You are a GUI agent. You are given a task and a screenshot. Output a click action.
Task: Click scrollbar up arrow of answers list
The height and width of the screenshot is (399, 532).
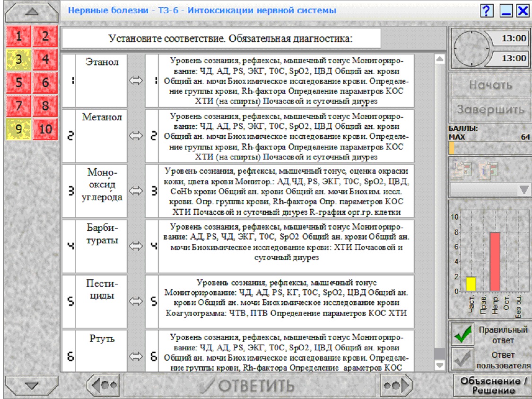pyautogui.click(x=439, y=59)
